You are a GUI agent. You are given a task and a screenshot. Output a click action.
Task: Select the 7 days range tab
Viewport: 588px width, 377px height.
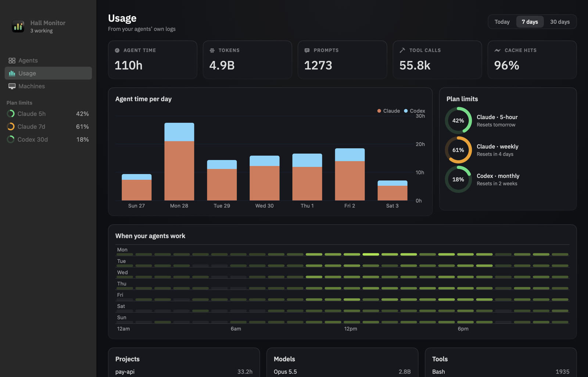click(530, 22)
